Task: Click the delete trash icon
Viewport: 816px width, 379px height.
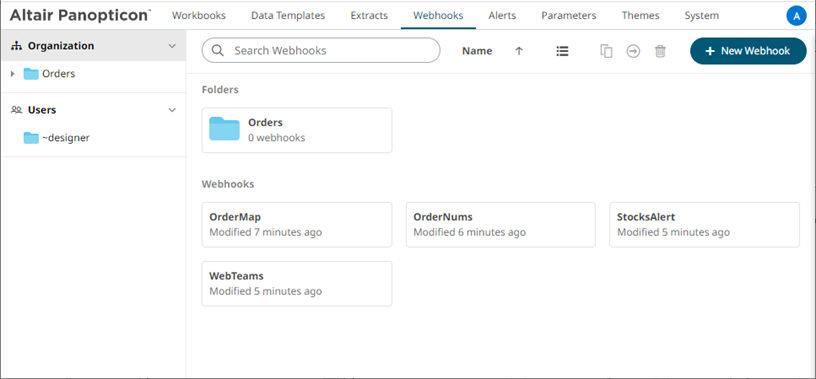Action: 660,51
